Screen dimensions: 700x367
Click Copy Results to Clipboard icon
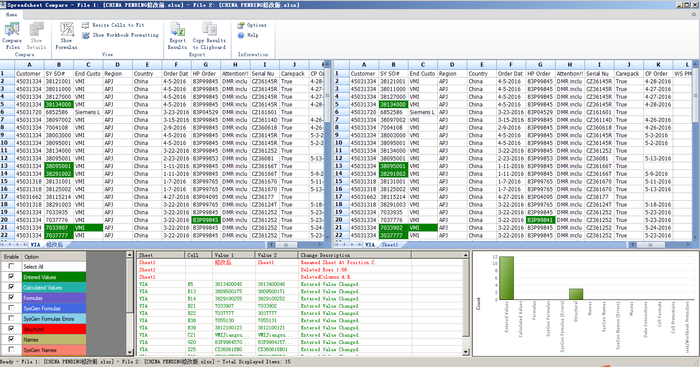209,29
